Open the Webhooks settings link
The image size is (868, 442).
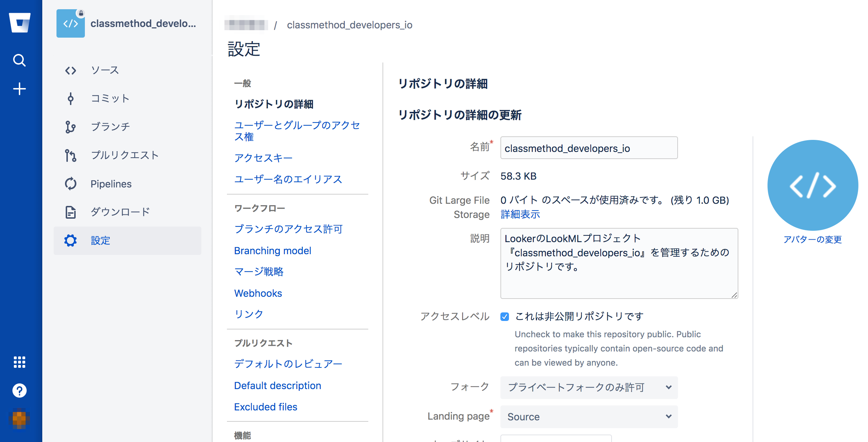point(258,293)
